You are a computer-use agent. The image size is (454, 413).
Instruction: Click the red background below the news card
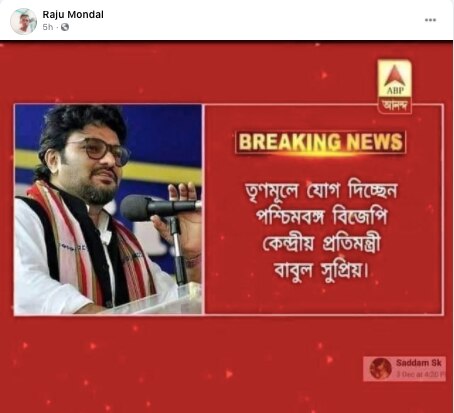point(187,365)
